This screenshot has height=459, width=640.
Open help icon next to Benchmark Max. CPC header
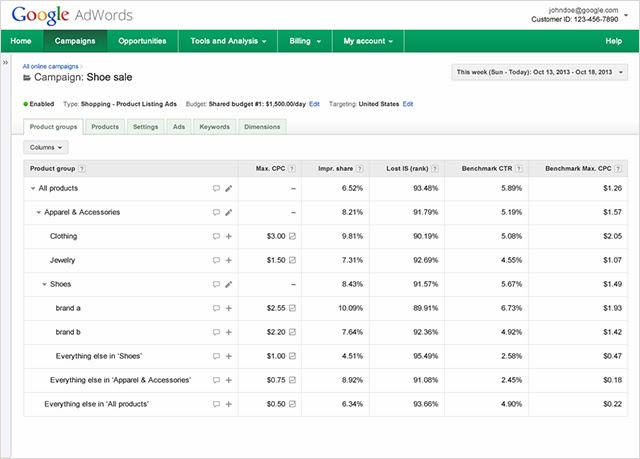(x=618, y=169)
